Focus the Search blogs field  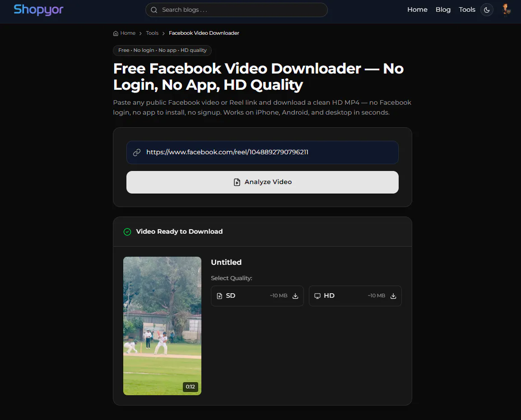click(x=237, y=10)
